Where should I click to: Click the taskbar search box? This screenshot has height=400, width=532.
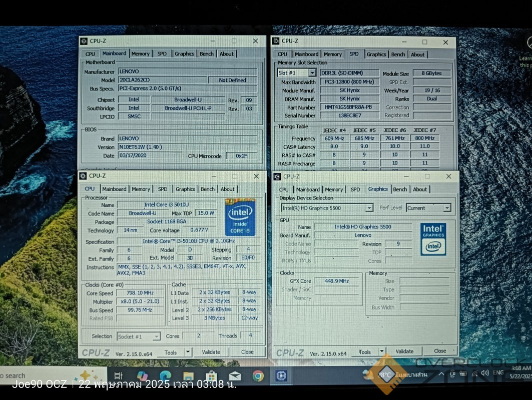point(53,375)
